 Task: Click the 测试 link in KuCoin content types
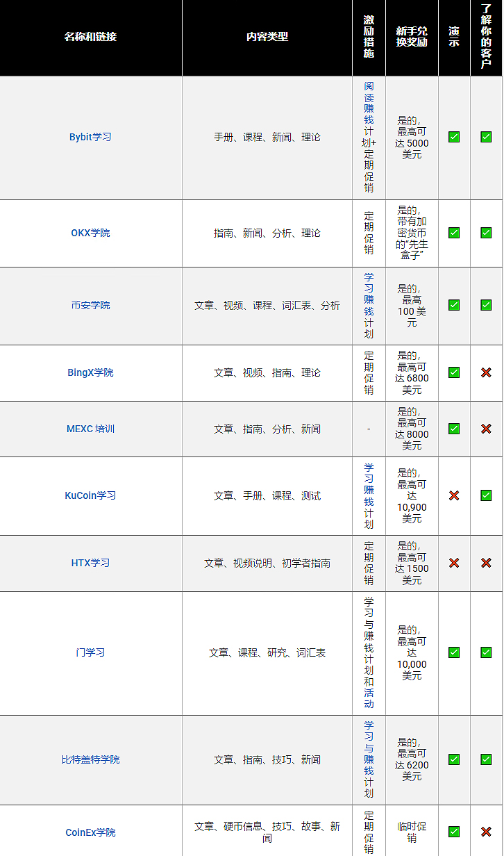pyautogui.click(x=311, y=495)
